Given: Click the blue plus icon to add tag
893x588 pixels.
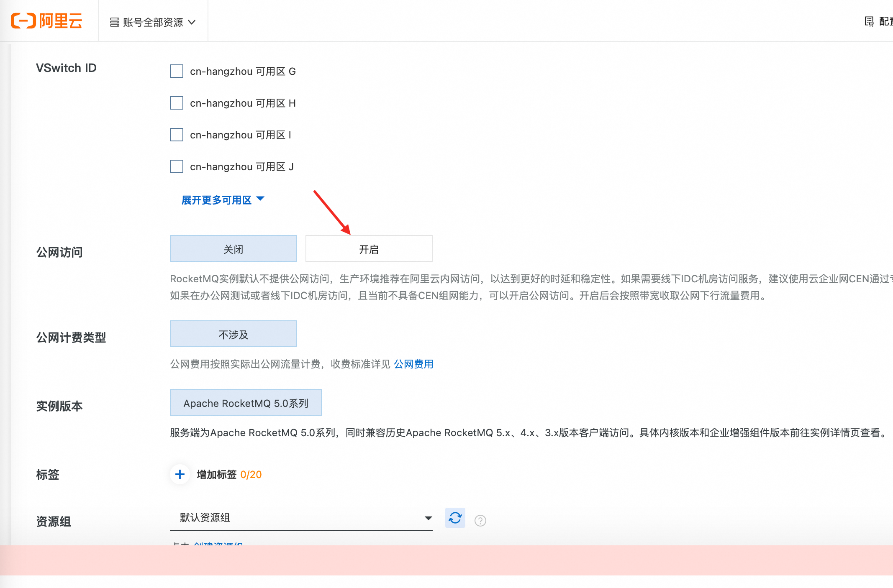Looking at the screenshot, I should pos(180,474).
